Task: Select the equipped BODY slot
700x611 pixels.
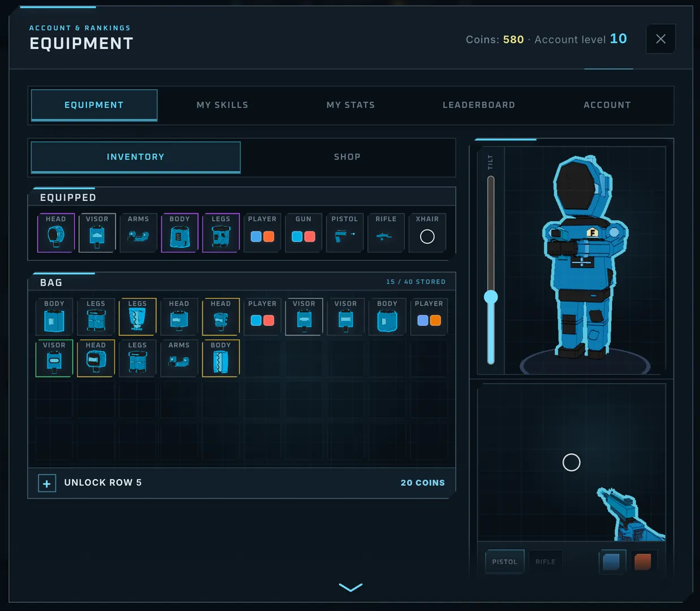Action: tap(180, 233)
